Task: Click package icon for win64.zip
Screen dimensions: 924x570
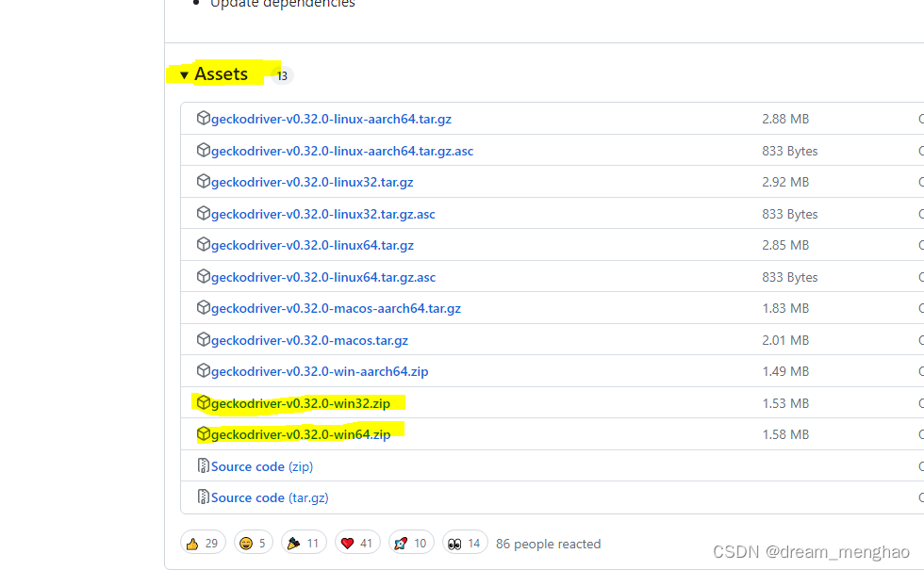Action: coord(204,433)
